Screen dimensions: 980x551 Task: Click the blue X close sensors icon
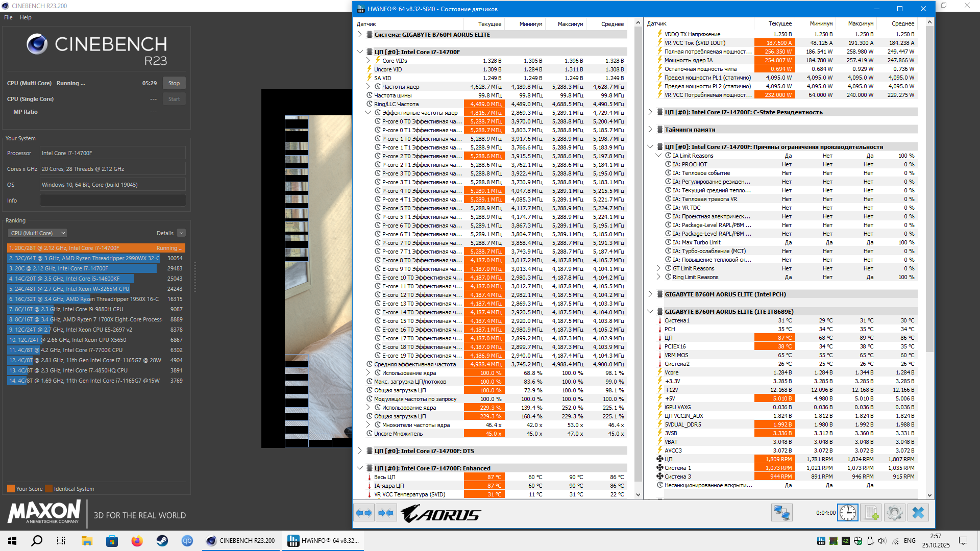(918, 513)
